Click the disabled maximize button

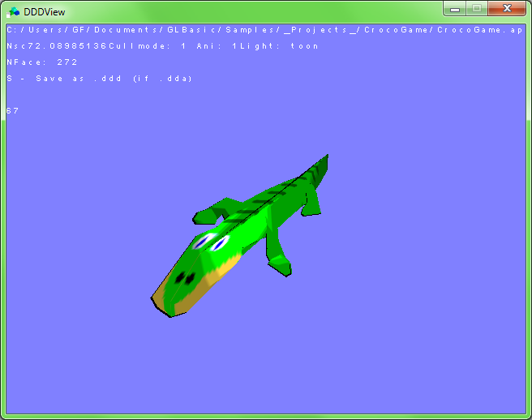coord(477,8)
